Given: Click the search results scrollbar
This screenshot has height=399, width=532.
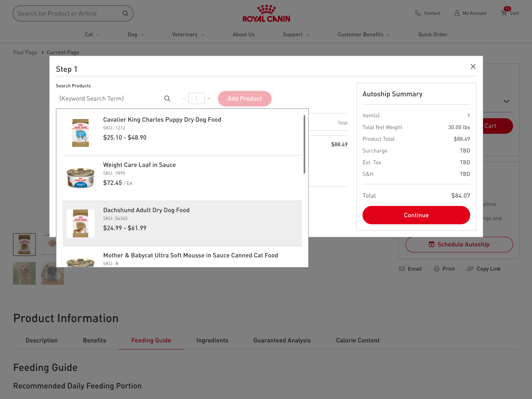Looking at the screenshot, I should coord(304,144).
